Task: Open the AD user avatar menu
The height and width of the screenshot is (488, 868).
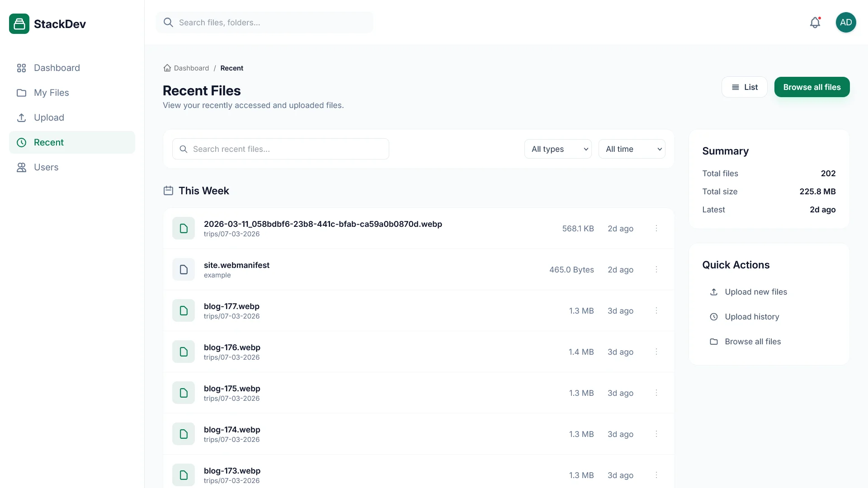Action: [x=845, y=23]
